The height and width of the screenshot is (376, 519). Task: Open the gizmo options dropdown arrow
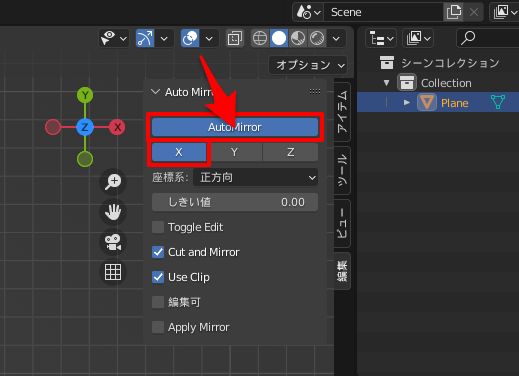164,39
